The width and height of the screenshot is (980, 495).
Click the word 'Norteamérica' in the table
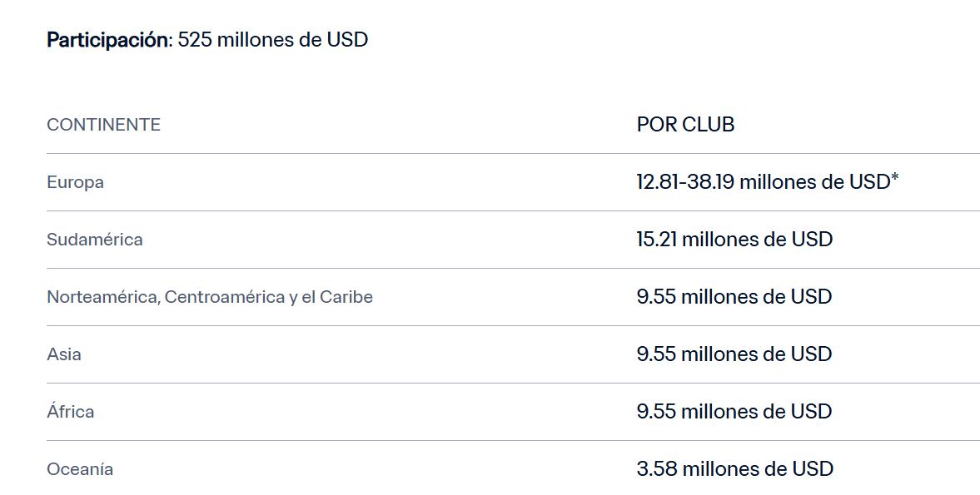102,297
